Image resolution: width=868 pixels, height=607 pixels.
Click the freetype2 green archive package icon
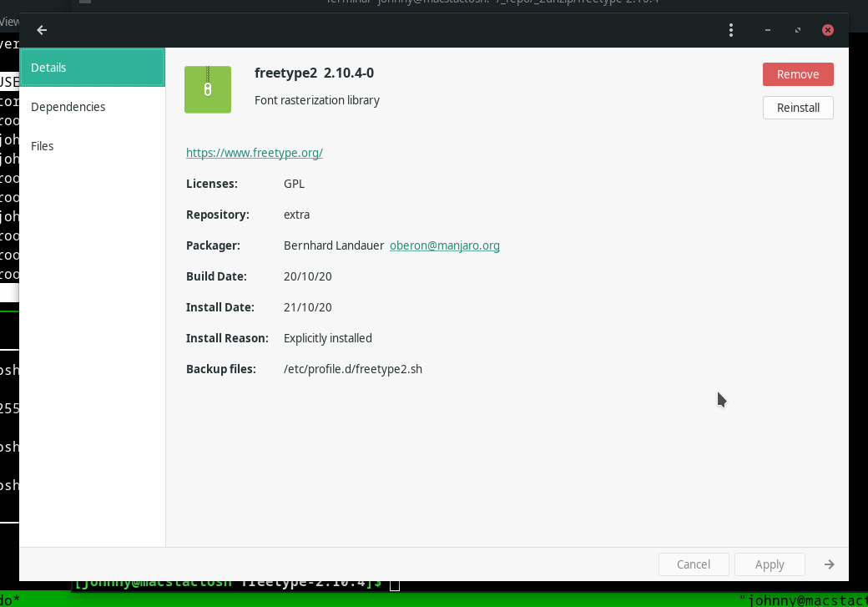click(x=208, y=89)
